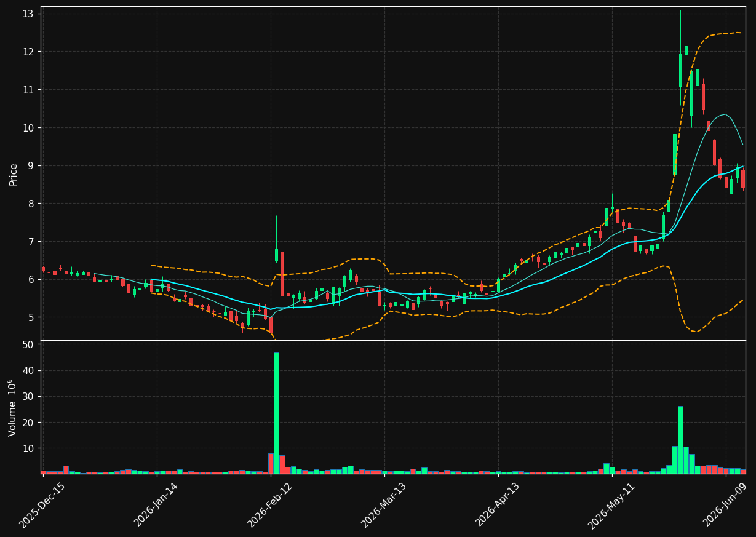Screen dimensions: 756x537
Task: Click the Volume 10^6 axis title
Action: tap(13, 407)
